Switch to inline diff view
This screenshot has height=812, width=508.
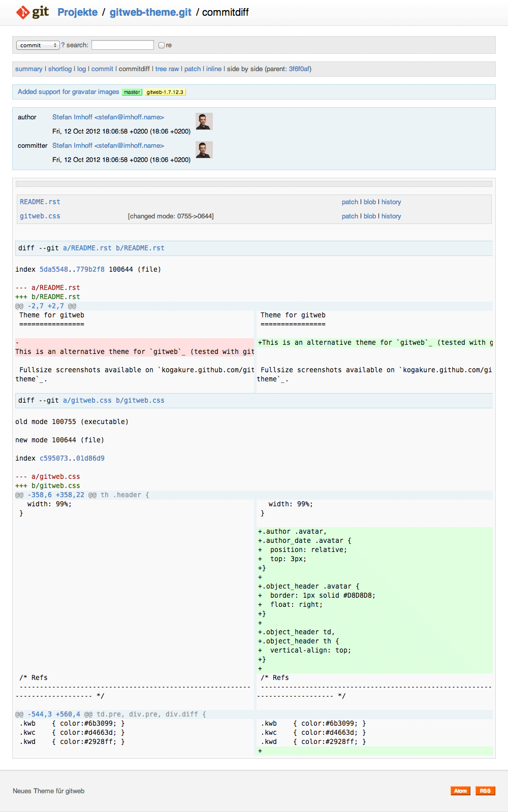coord(214,69)
